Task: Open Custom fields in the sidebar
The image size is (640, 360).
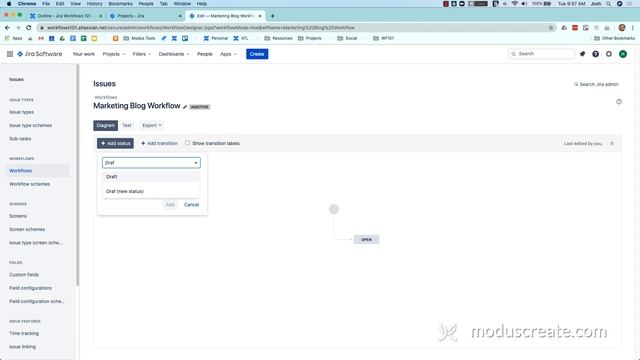Action: pos(24,275)
